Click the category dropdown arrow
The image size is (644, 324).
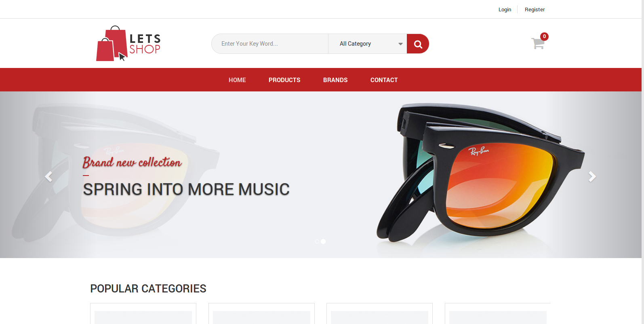400,44
